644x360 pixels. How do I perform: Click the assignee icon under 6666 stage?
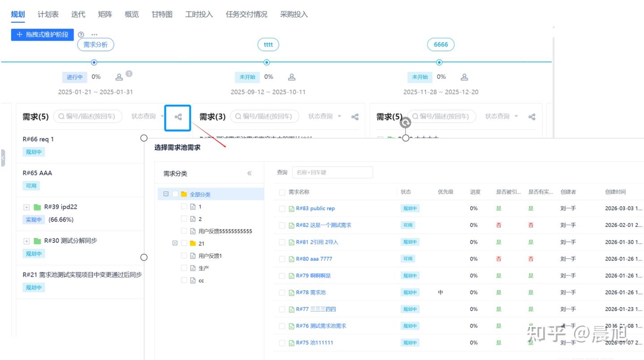(x=464, y=77)
